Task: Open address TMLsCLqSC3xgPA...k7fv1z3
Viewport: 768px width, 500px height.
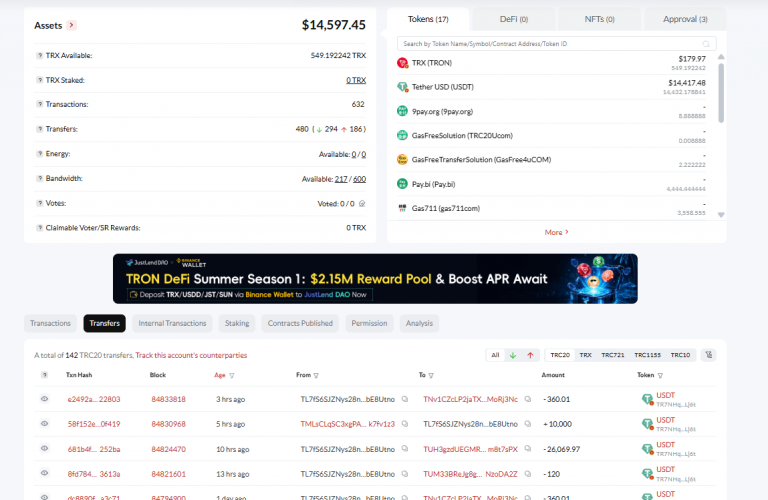Action: tap(348, 424)
